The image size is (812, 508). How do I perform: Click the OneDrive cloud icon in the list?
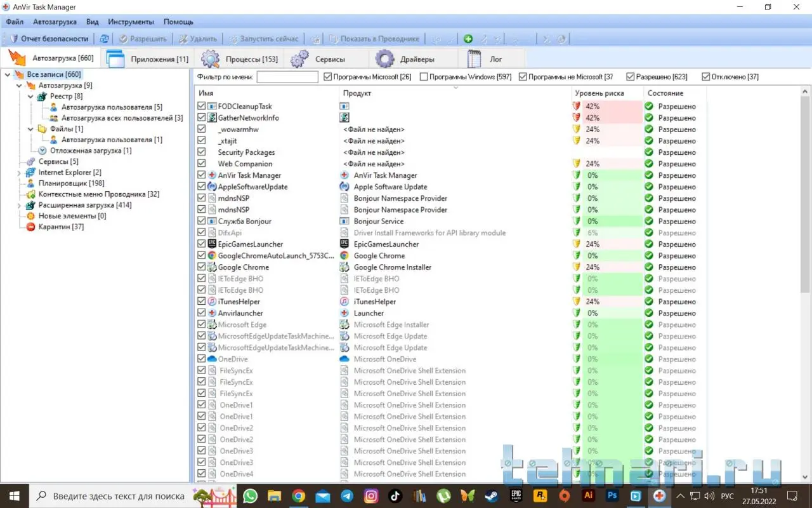(x=212, y=359)
